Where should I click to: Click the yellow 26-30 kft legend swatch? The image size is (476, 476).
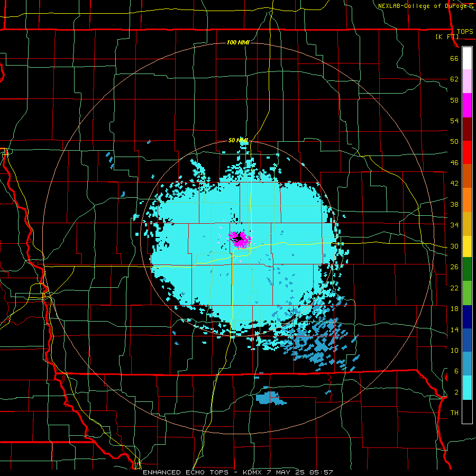pyautogui.click(x=467, y=246)
